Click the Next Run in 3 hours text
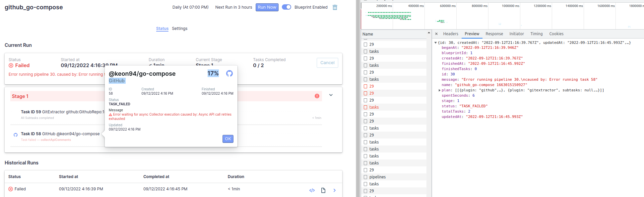The width and height of the screenshot is (644, 197). point(233,7)
